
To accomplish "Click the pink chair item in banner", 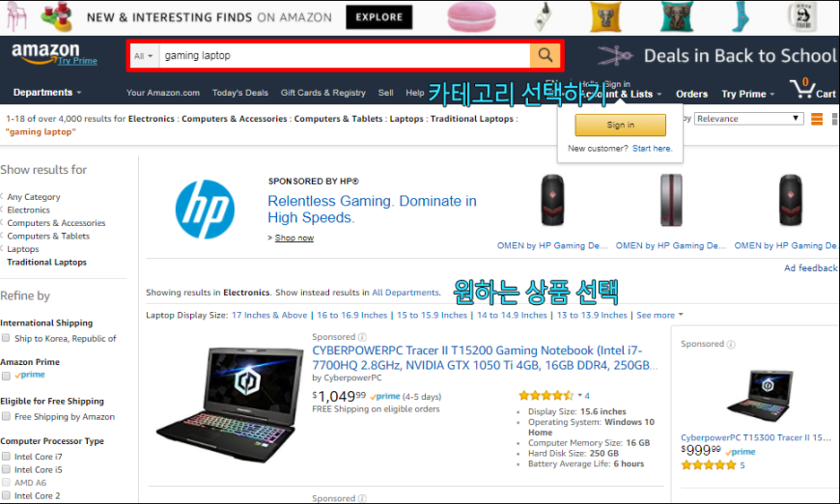I will 16,16.
